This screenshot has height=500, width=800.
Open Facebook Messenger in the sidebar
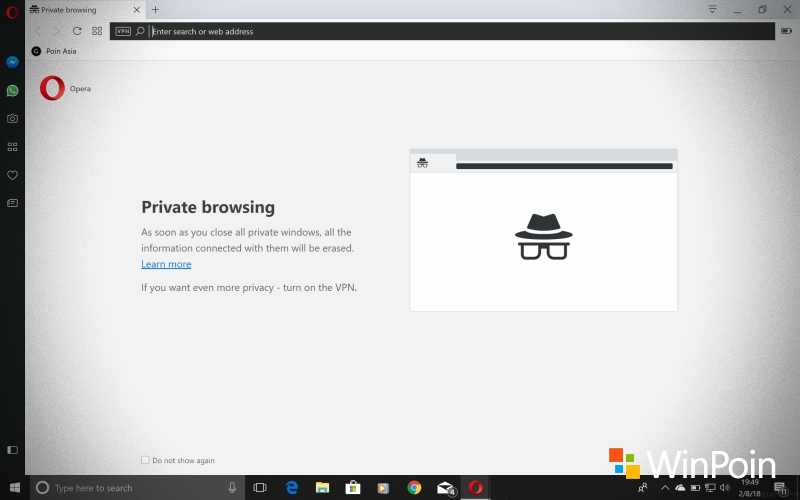coord(12,61)
